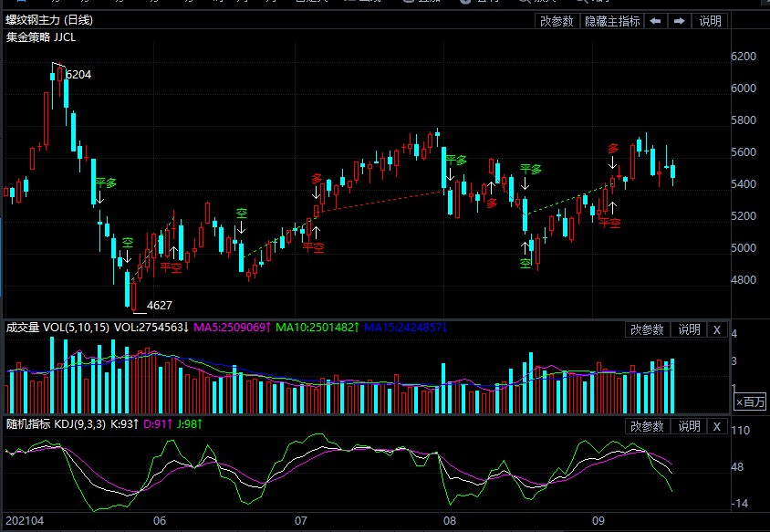This screenshot has height=532, width=770.
Task: Open 改参数 for the main chart
Action: coord(557,21)
